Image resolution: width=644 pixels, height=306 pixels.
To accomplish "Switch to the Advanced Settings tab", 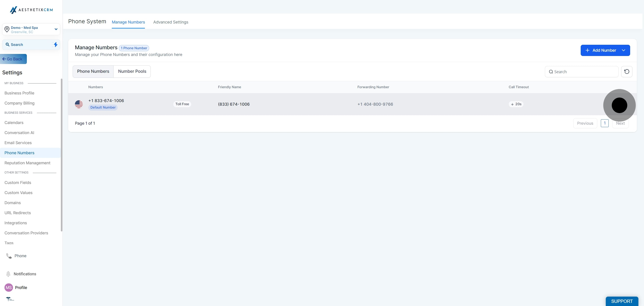I will [x=170, y=22].
